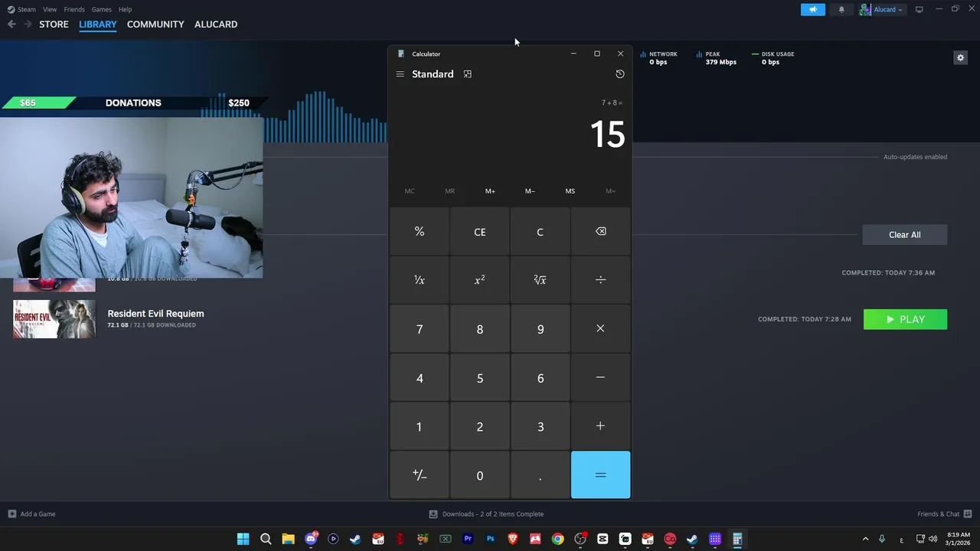This screenshot has width=980, height=551.
Task: Click the M- memory subtract button
Action: [530, 191]
